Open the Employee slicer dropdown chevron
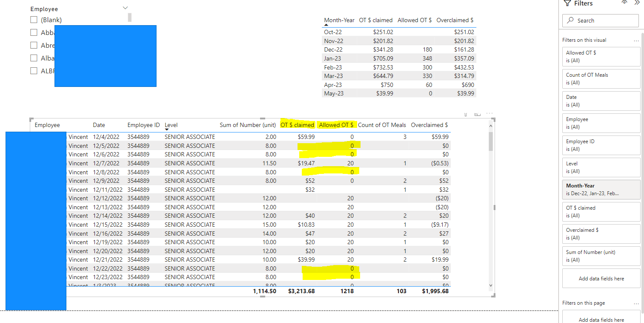The image size is (644, 323). [x=125, y=8]
